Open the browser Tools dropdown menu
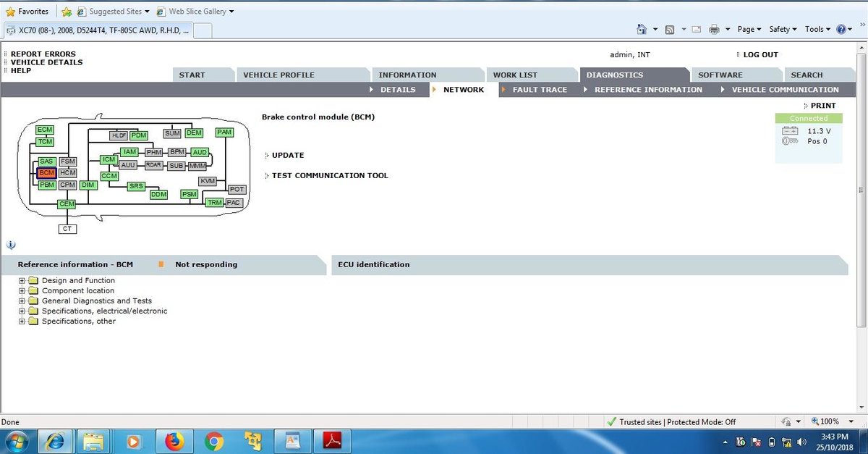The image size is (868, 454). 817,29
